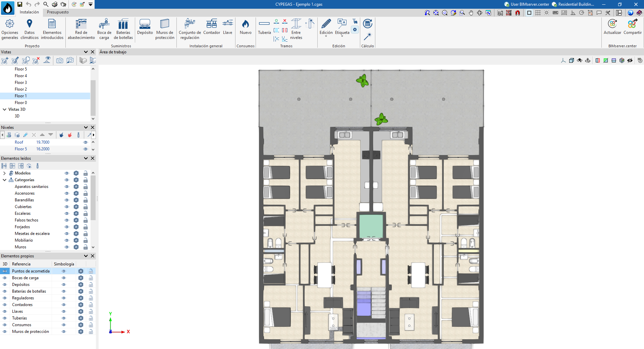
Task: Click User BIMserver.center account
Action: coord(527,4)
